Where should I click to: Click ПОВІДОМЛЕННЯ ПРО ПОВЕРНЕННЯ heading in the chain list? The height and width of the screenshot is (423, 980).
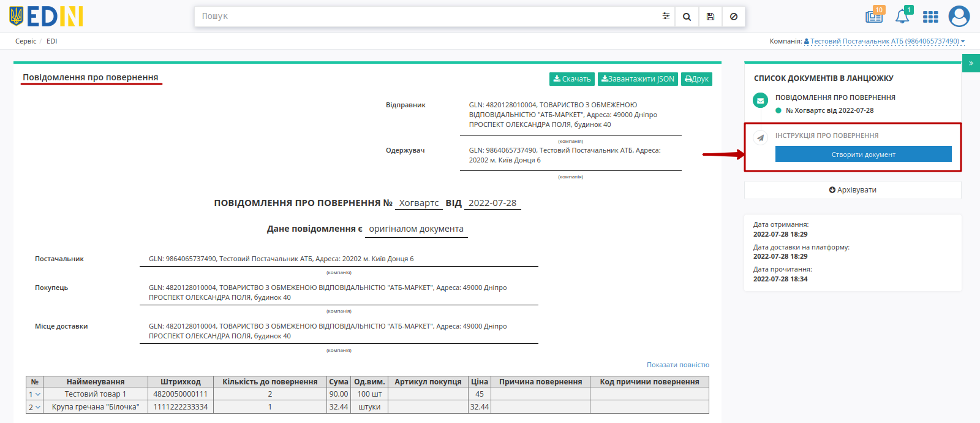tap(835, 97)
